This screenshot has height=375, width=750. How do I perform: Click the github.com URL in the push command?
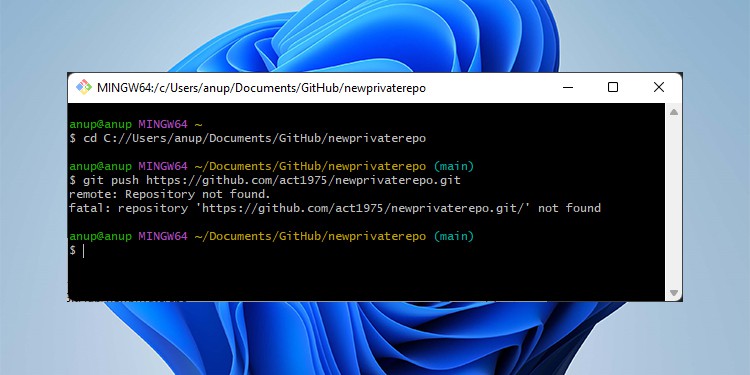point(303,181)
